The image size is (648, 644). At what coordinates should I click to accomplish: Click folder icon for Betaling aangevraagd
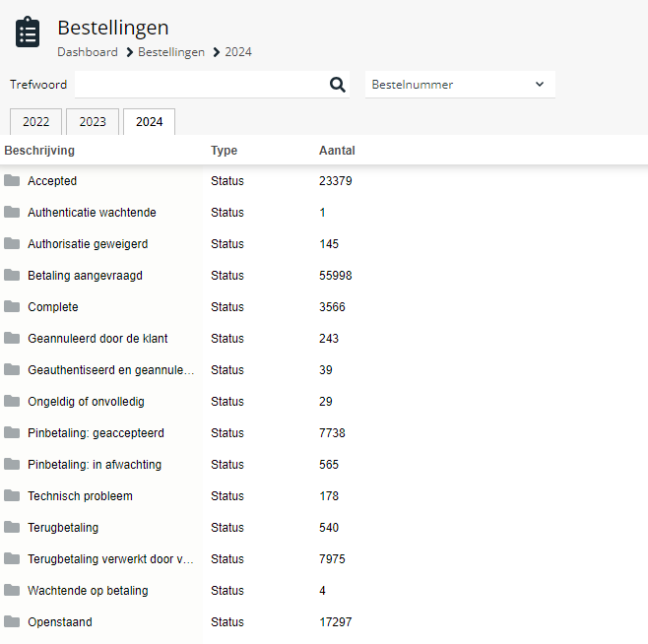coord(12,276)
